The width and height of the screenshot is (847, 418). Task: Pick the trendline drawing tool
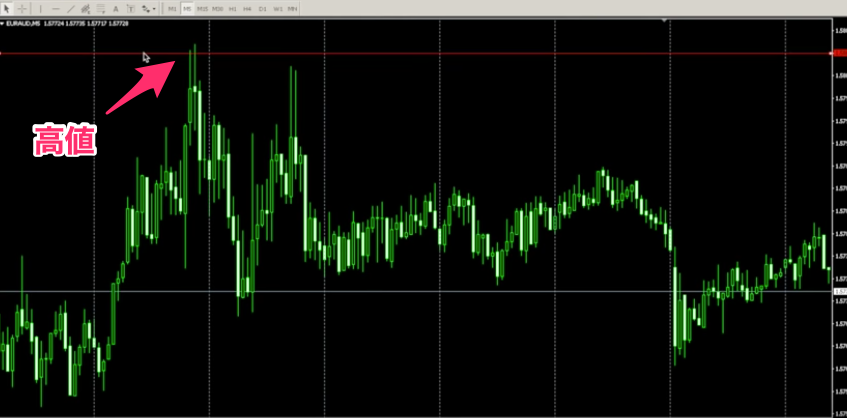[x=70, y=9]
